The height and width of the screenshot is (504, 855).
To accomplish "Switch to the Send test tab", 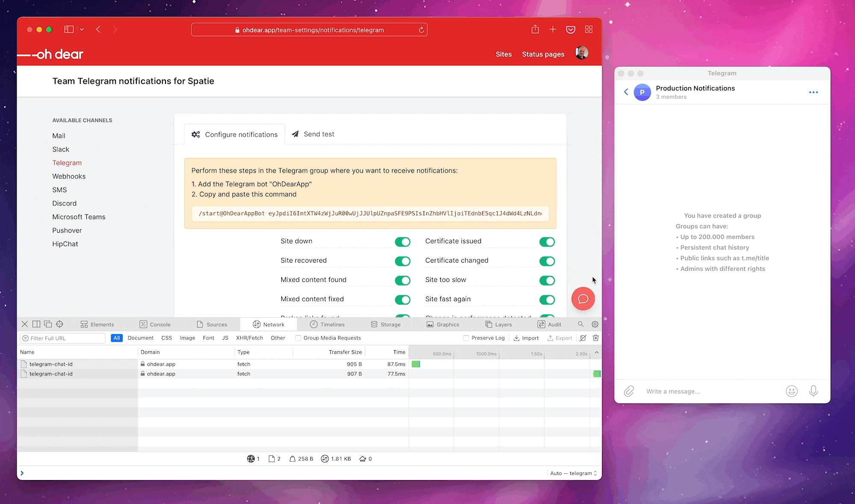I will [313, 134].
